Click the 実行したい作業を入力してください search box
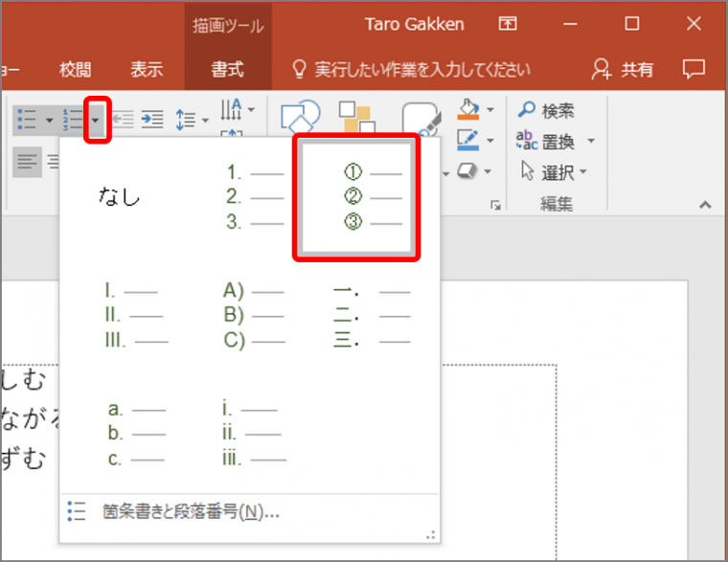 (x=411, y=70)
